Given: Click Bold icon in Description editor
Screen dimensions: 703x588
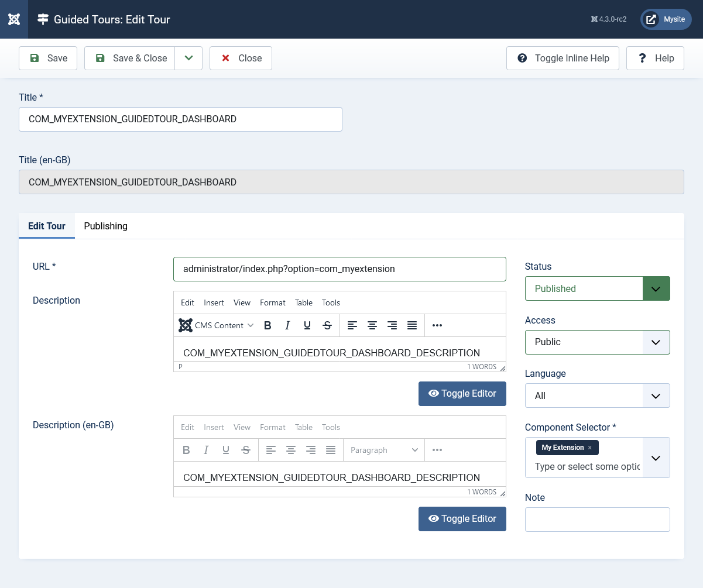Looking at the screenshot, I should (x=268, y=325).
